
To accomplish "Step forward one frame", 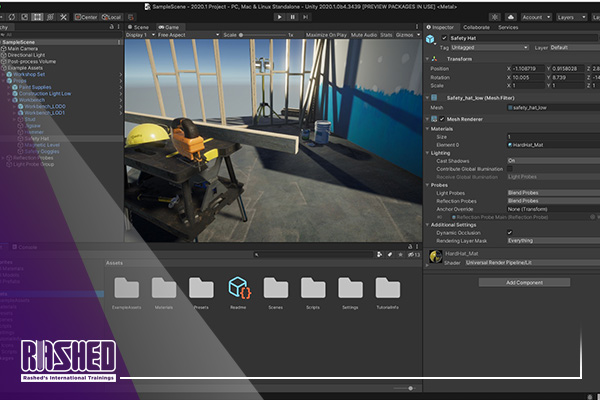I will point(305,17).
